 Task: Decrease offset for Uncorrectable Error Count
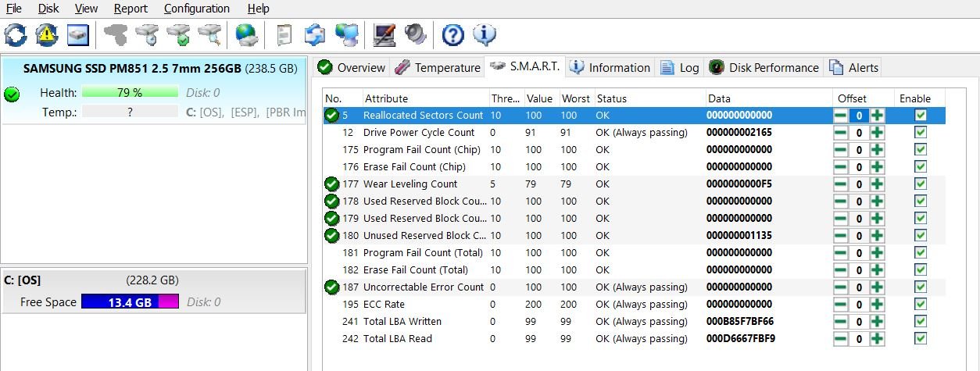click(840, 287)
